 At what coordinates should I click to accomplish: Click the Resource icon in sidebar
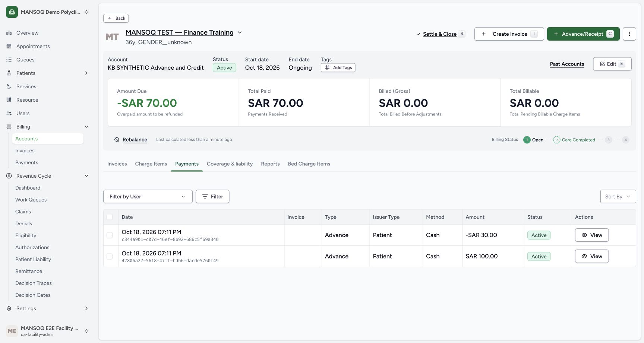coord(9,100)
